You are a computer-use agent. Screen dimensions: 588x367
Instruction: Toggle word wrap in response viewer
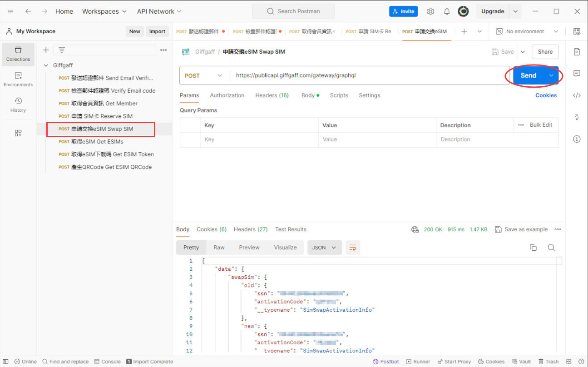click(352, 248)
